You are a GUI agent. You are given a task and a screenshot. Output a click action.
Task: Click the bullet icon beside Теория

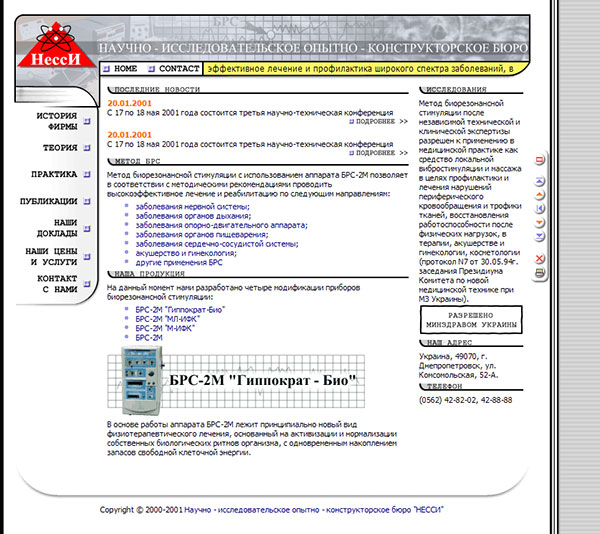click(x=87, y=148)
